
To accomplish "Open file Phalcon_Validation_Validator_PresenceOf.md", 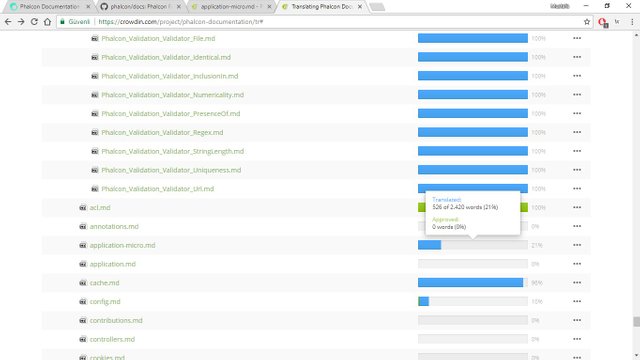I will pyautogui.click(x=171, y=113).
